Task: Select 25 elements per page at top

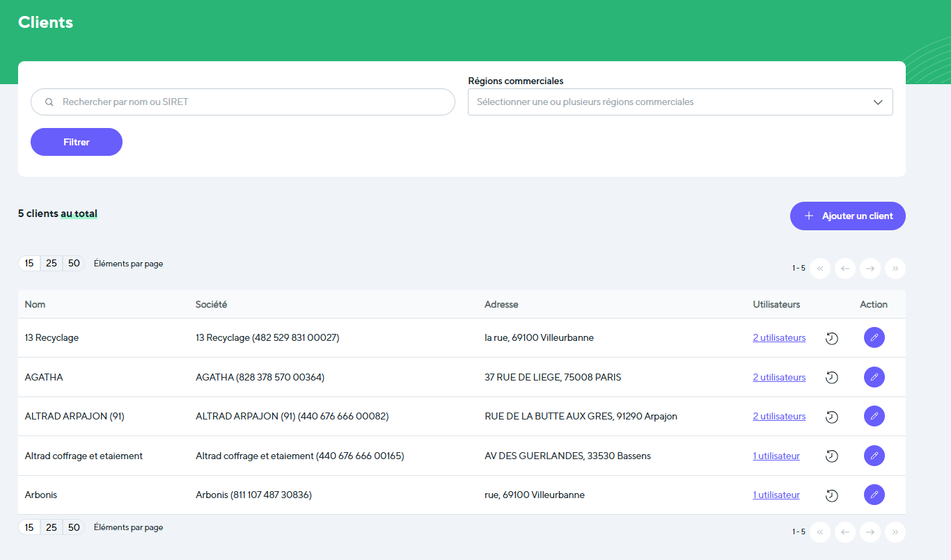Action: tap(52, 264)
